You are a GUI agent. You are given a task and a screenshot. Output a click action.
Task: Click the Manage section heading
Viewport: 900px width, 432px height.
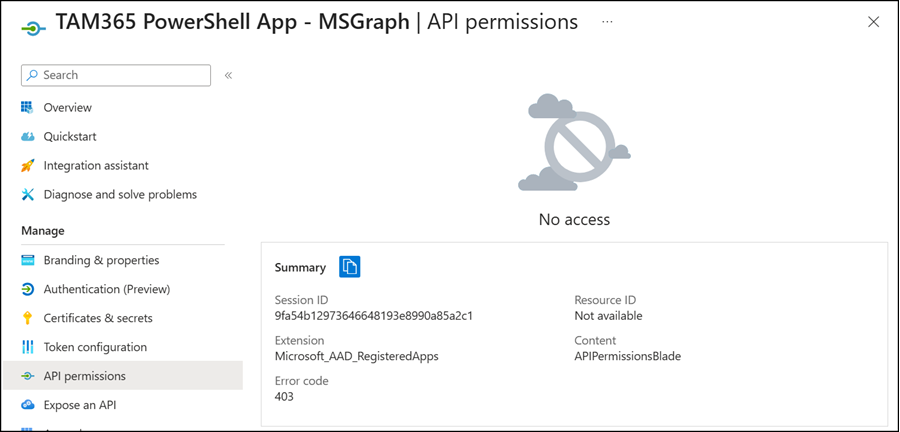(x=42, y=231)
